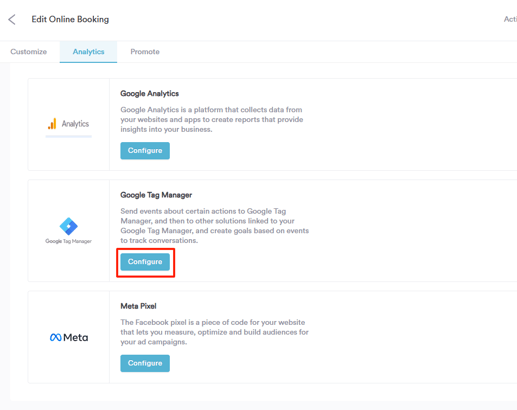Click the Google Tag Manager caption under logo
Screen dimensions: 517x410
tap(68, 241)
